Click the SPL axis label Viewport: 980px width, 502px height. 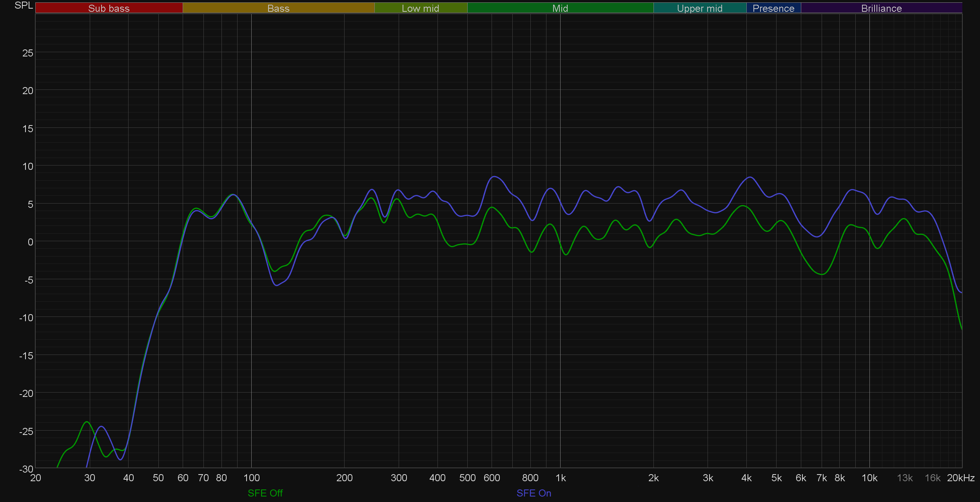click(x=24, y=5)
